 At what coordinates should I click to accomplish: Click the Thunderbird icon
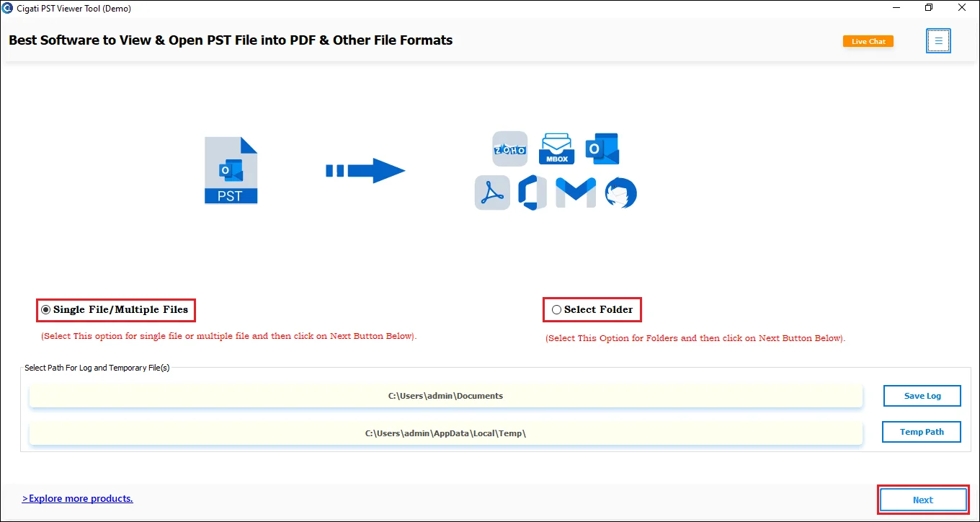620,193
